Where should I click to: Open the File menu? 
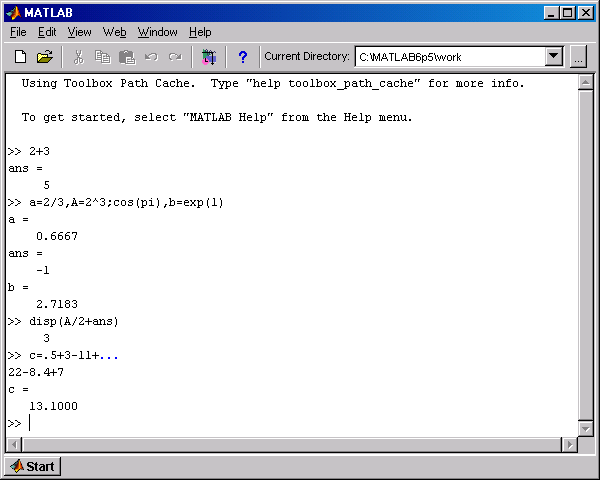coord(18,32)
